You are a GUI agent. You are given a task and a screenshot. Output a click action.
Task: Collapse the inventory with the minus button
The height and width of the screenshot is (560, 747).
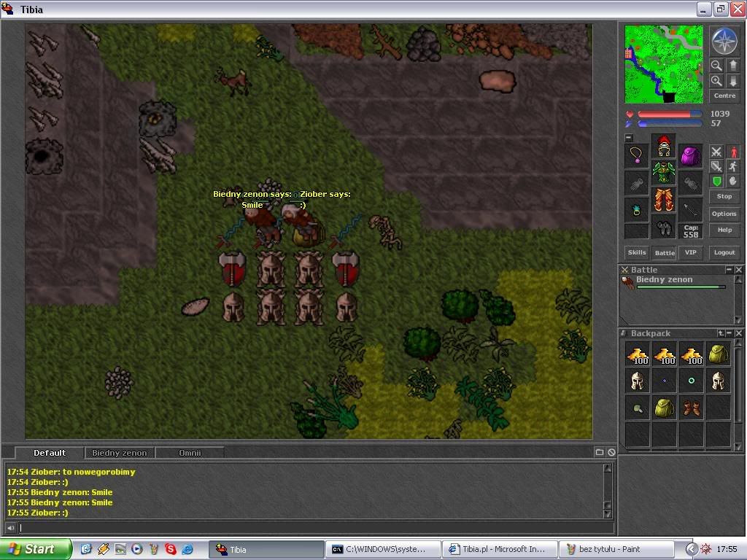click(x=629, y=138)
